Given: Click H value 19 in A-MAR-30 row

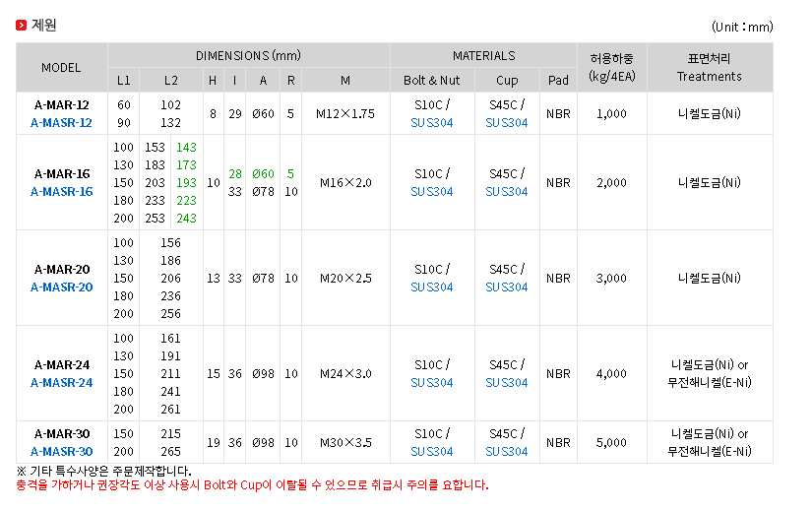Looking at the screenshot, I should [x=214, y=443].
